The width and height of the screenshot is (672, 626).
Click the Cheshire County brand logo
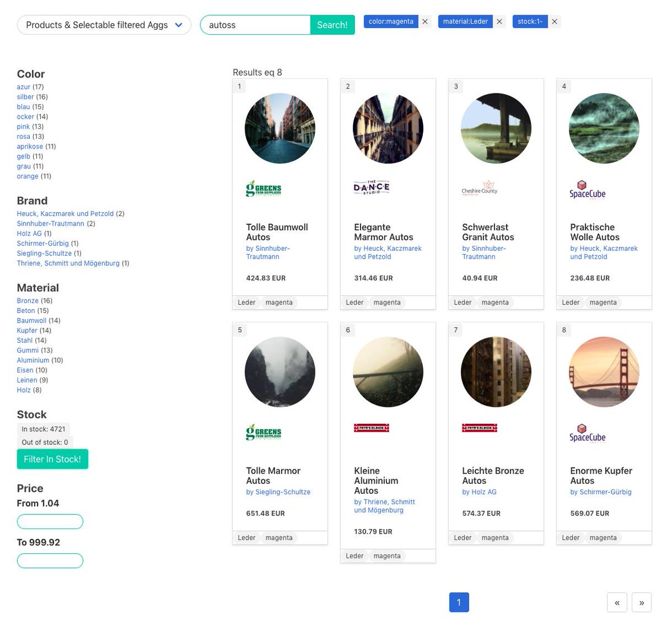479,188
